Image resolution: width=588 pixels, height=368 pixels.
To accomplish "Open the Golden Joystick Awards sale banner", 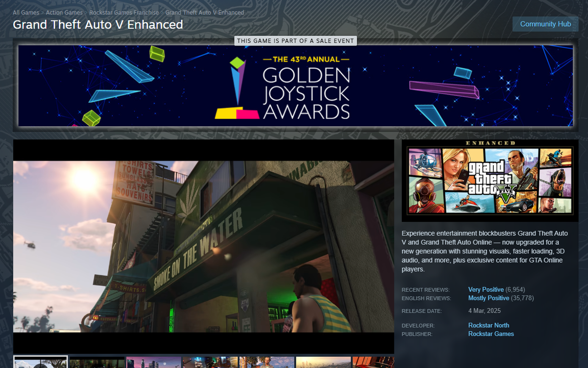I will point(295,86).
